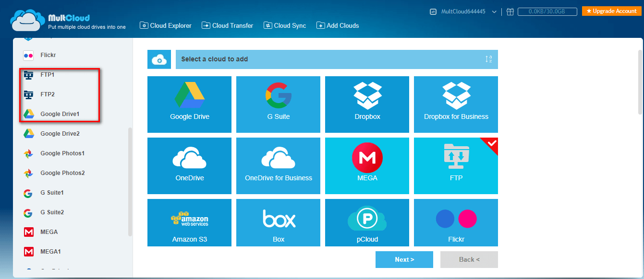Choose the selected FTP tile
644x279 pixels.
[x=456, y=166]
